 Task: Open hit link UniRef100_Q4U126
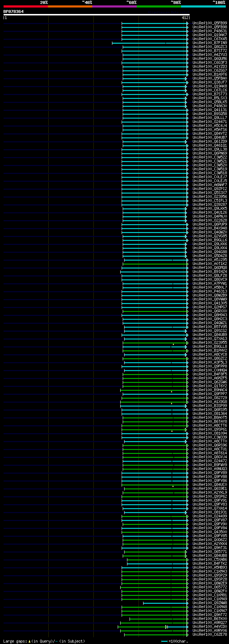(210, 212)
